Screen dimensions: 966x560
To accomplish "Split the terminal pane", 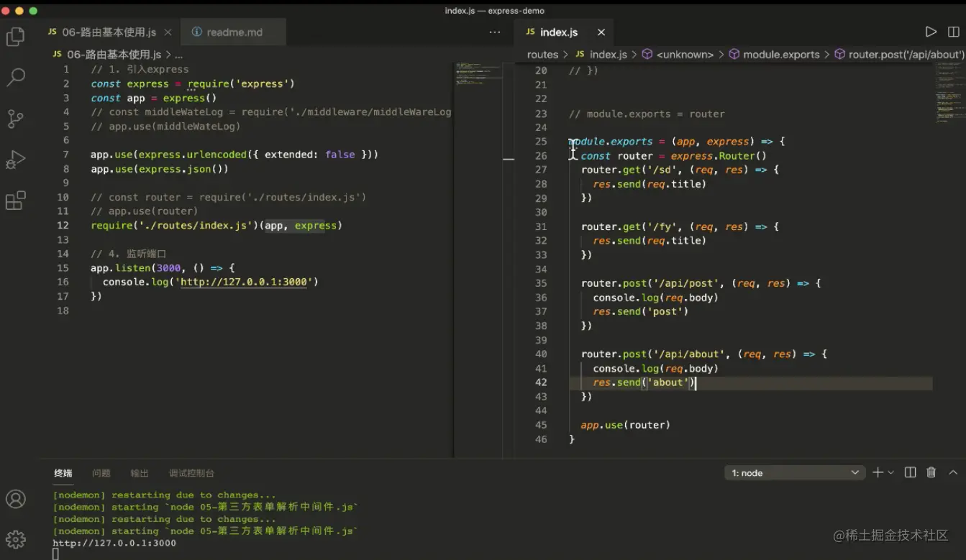I will [910, 472].
